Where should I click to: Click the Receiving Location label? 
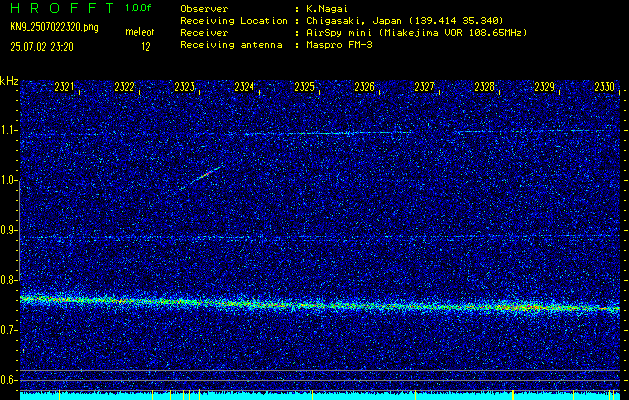(234, 20)
